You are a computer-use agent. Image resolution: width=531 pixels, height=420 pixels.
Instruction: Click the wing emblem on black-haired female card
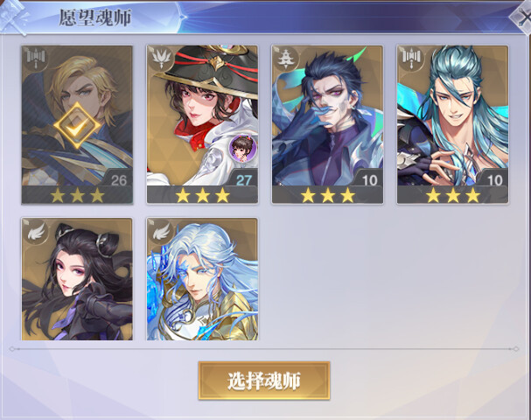pyautogui.click(x=36, y=231)
